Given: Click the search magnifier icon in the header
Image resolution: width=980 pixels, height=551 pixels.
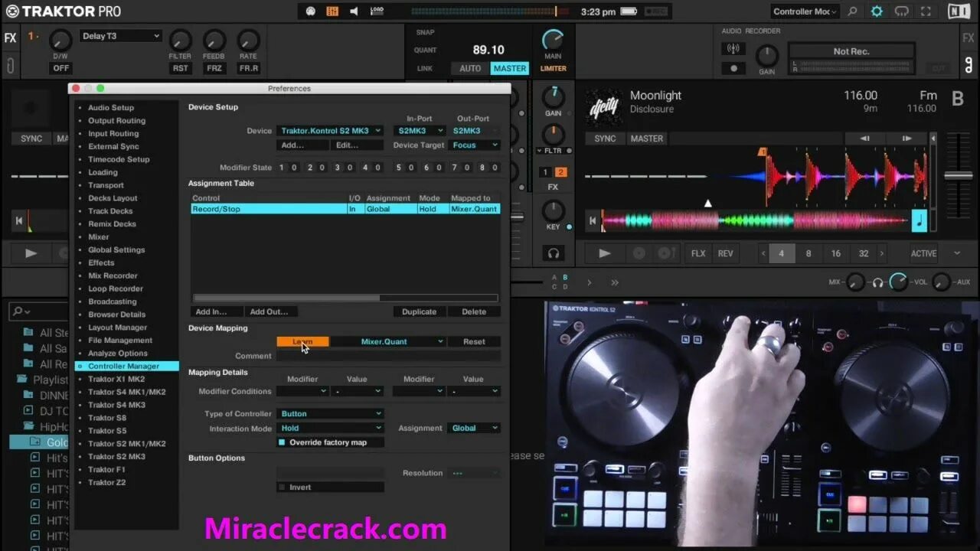Looking at the screenshot, I should click(x=853, y=11).
